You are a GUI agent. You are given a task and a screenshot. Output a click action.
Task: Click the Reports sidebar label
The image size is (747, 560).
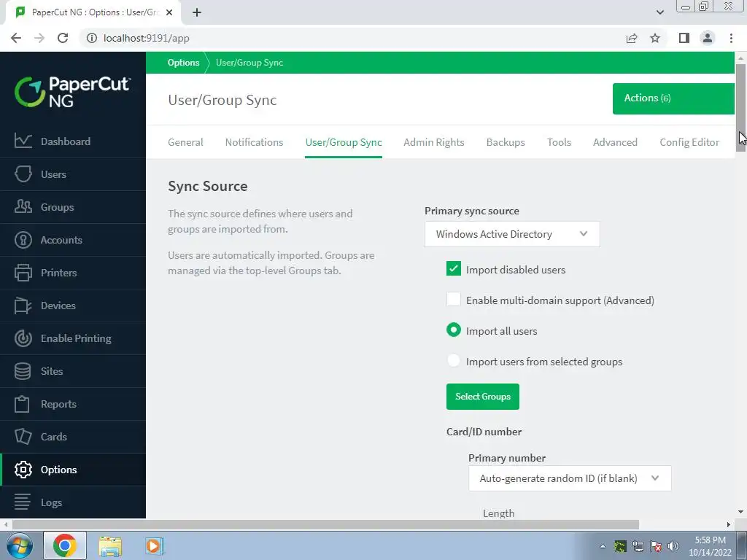58,404
